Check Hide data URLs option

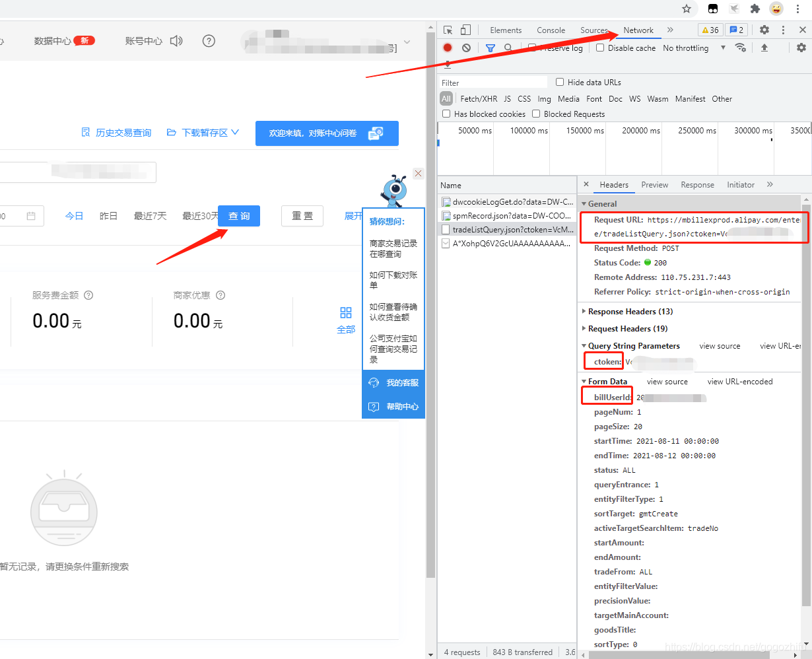[560, 82]
